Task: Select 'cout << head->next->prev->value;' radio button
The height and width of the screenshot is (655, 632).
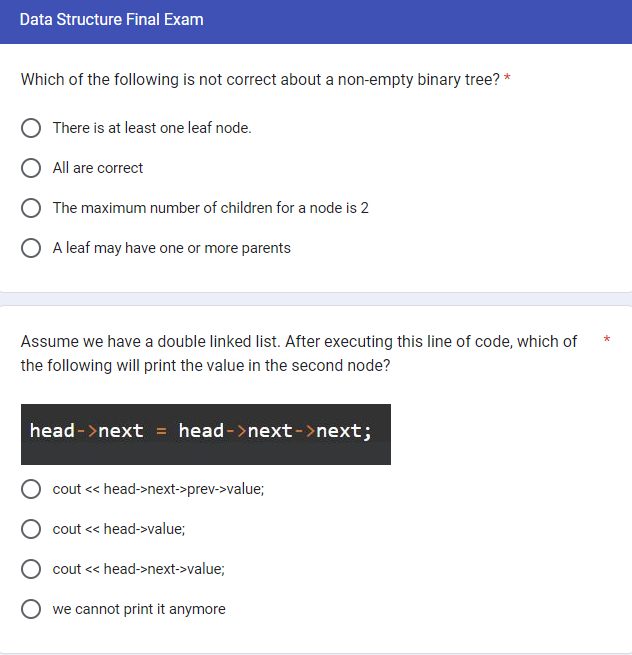Action: pyautogui.click(x=32, y=489)
